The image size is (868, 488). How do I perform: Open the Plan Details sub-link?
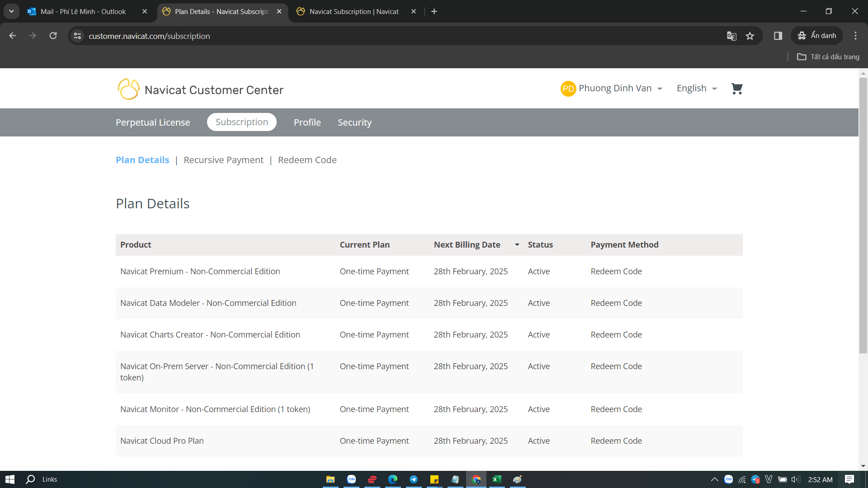click(142, 160)
